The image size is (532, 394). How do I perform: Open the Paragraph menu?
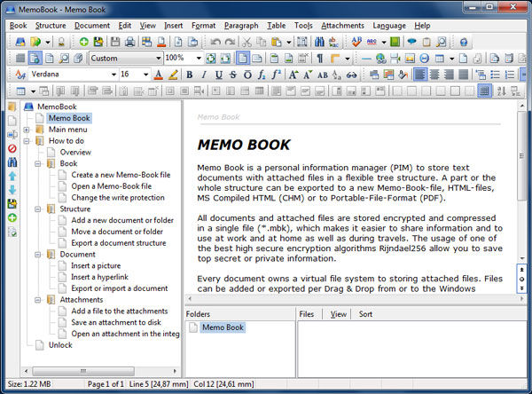241,26
